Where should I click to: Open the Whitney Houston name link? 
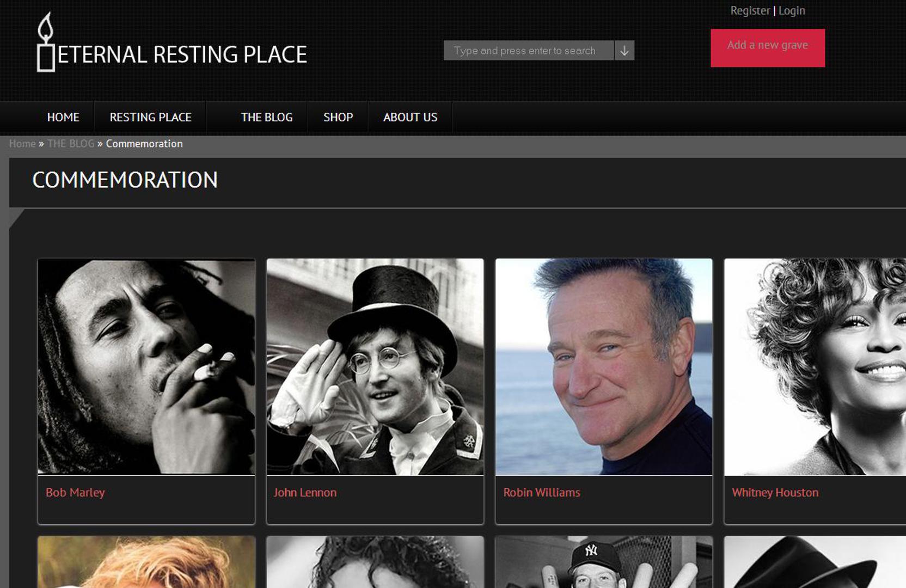(775, 493)
